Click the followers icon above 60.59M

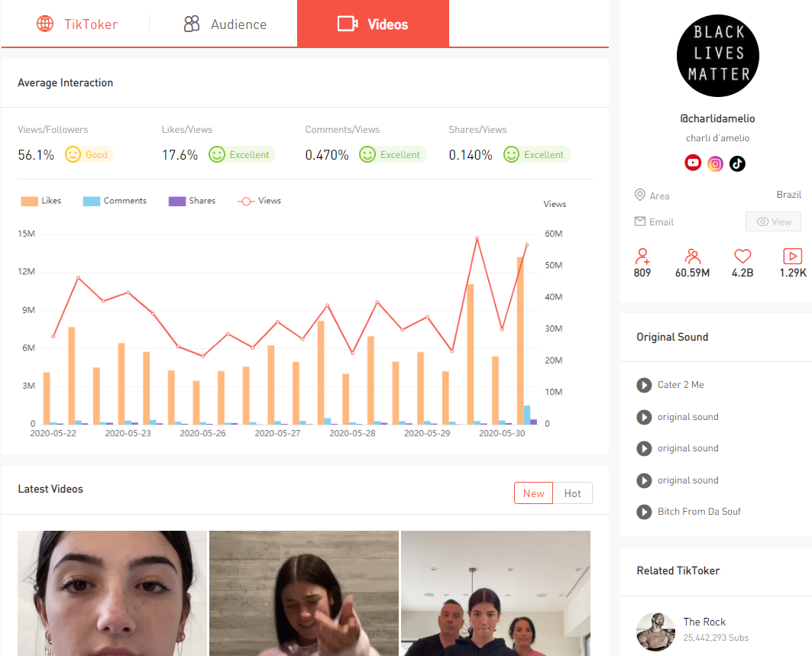pos(692,257)
